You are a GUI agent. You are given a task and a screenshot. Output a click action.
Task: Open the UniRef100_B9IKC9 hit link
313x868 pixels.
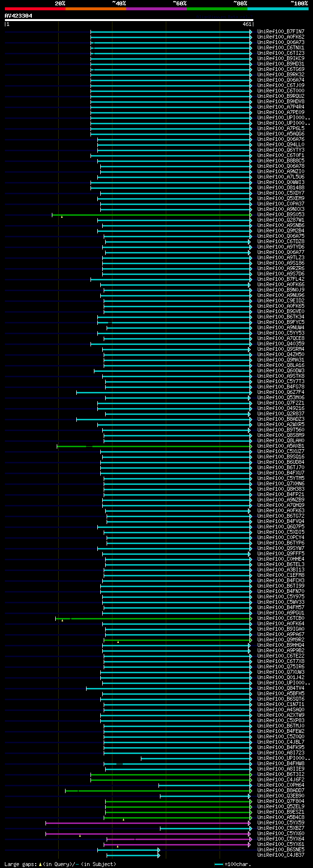click(281, 59)
